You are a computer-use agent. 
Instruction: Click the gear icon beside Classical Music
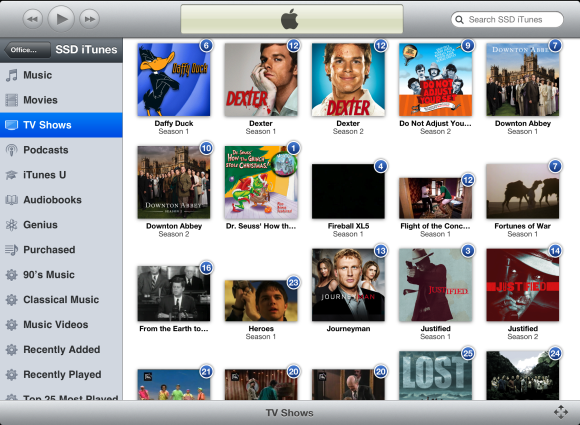[x=11, y=300]
